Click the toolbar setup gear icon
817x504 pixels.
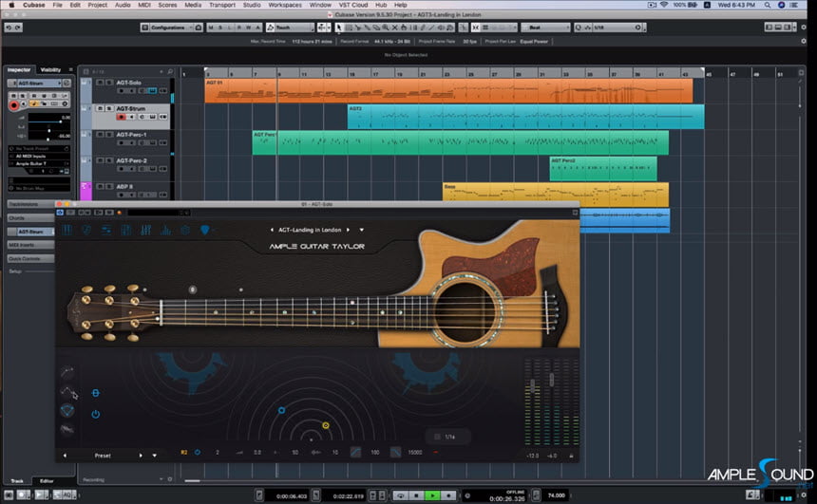pyautogui.click(x=804, y=28)
